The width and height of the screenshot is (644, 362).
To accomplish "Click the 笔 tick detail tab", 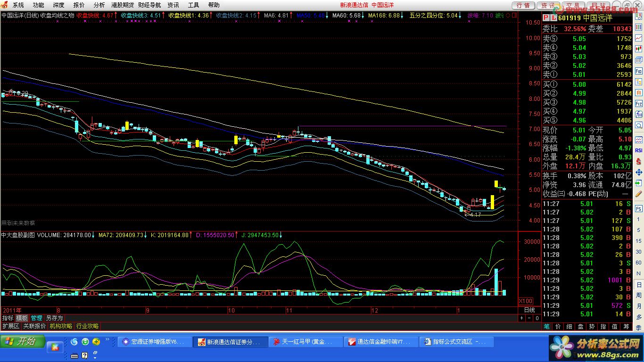I will click(546, 326).
